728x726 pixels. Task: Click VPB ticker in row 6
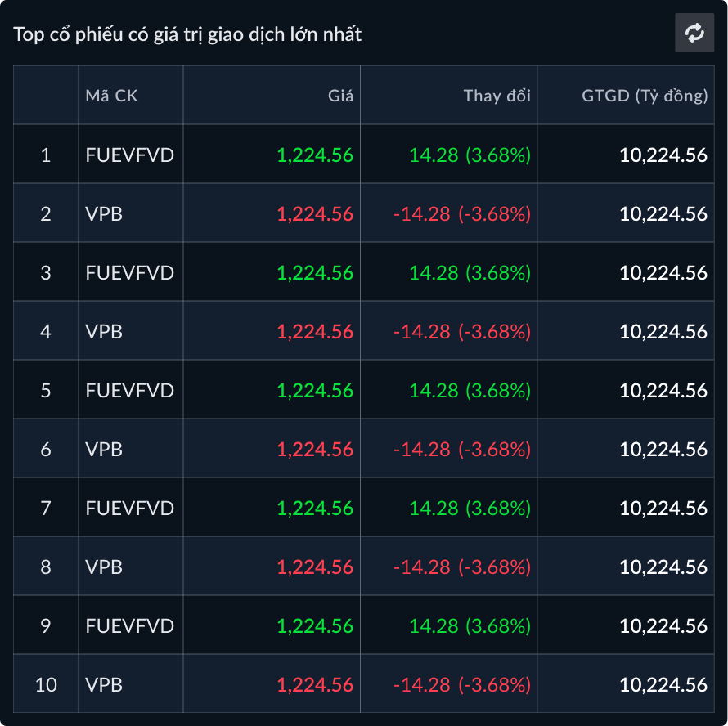pos(104,449)
